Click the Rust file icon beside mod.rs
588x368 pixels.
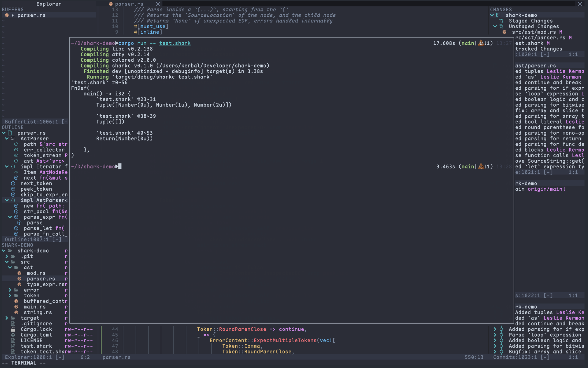pyautogui.click(x=20, y=273)
